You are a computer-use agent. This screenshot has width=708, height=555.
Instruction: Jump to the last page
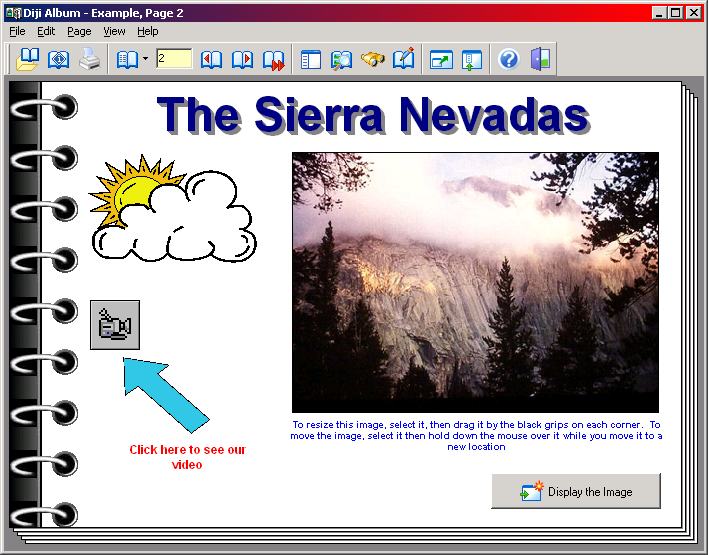click(x=273, y=59)
